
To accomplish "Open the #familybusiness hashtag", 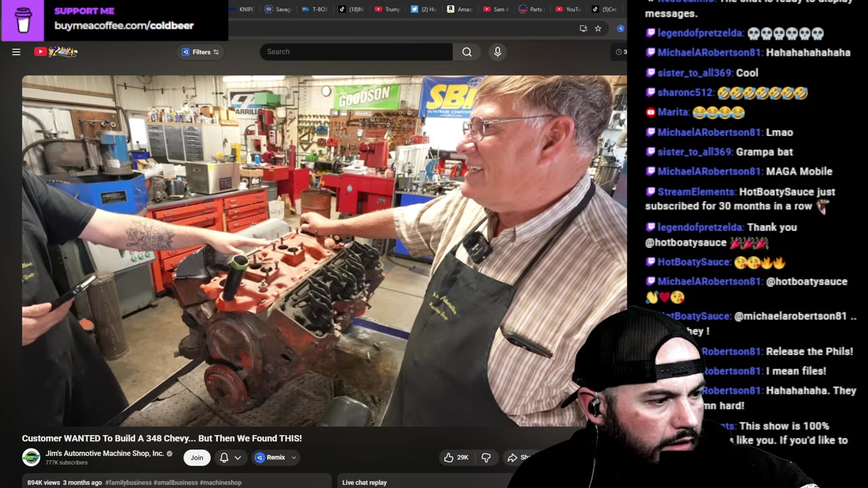I will pyautogui.click(x=127, y=483).
